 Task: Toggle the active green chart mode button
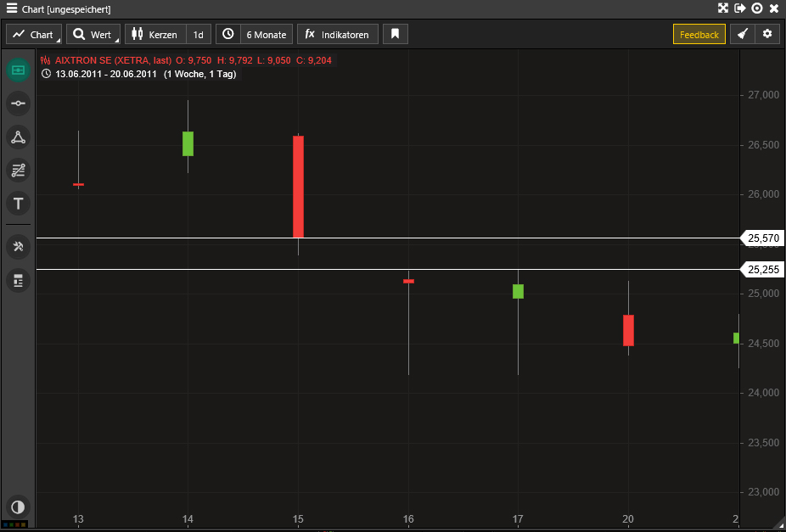18,70
